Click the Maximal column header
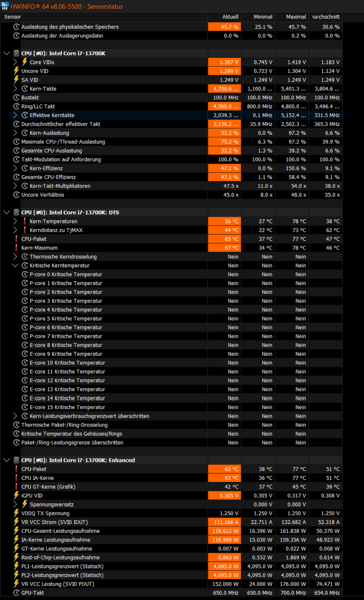Screen dimensions: 364x600 tap(292, 17)
